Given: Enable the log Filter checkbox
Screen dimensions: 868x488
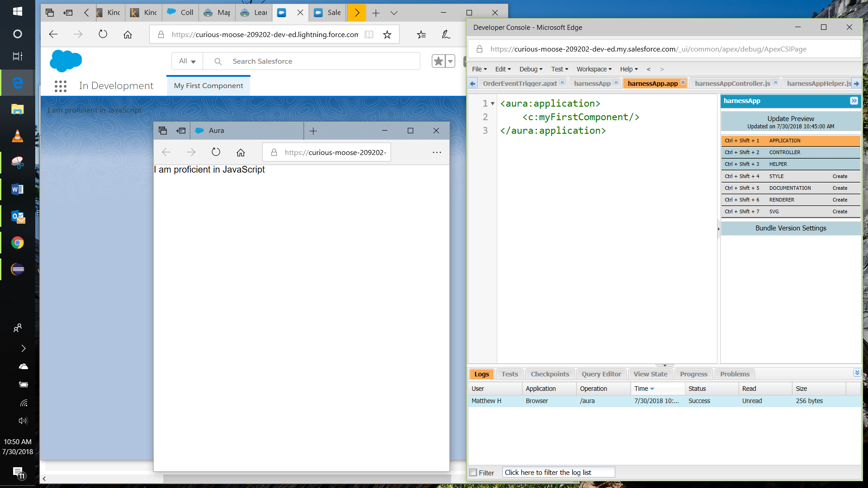Looking at the screenshot, I should tap(473, 473).
